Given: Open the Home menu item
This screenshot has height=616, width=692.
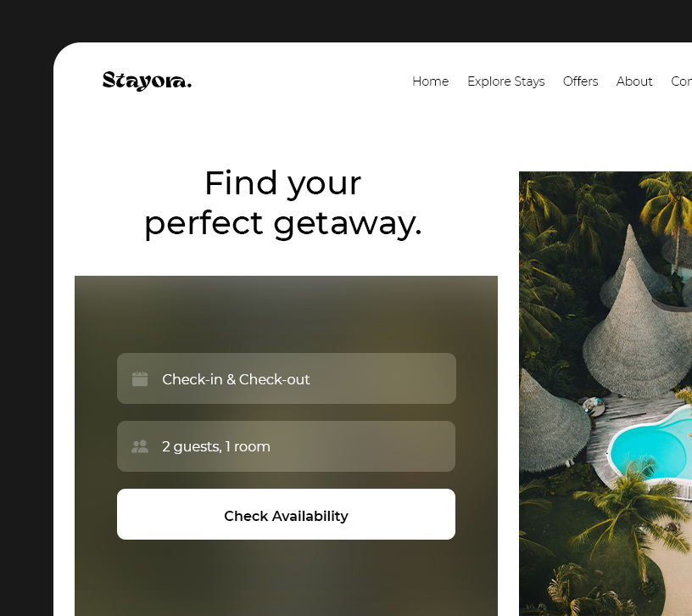Looking at the screenshot, I should point(430,81).
